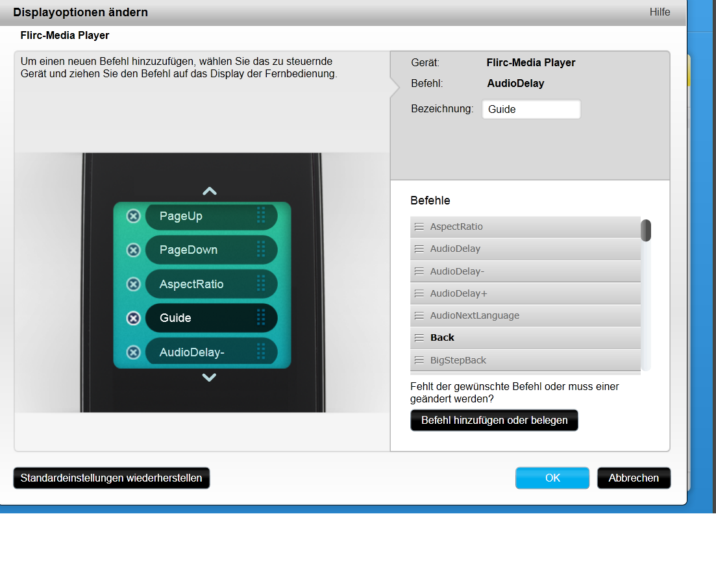The image size is (716, 588).
Task: Select the bold Back command in list
Action: pos(525,338)
